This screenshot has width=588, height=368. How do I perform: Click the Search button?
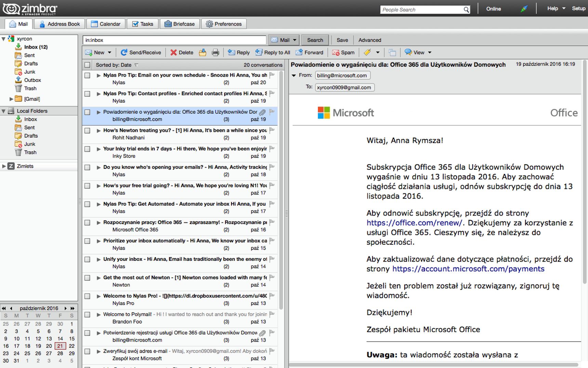315,40
